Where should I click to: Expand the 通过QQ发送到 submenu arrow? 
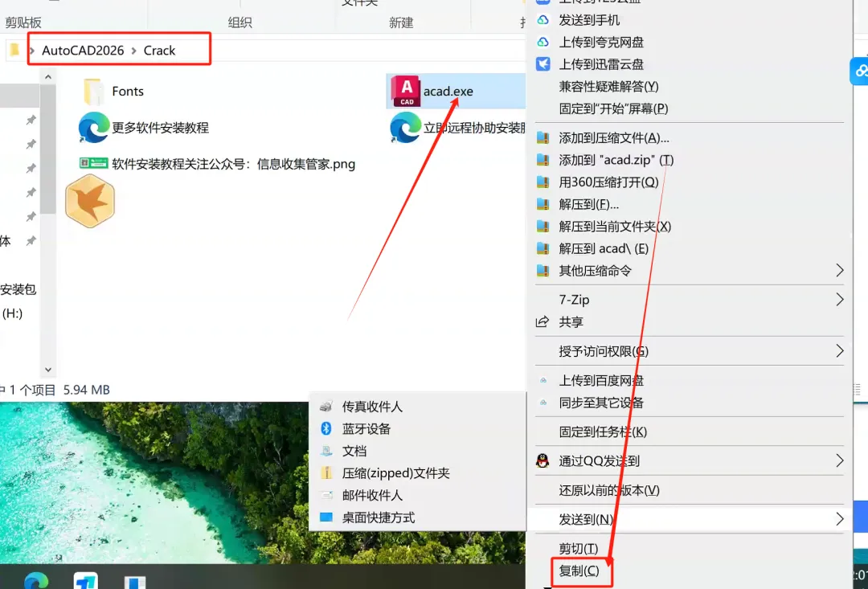coord(840,460)
